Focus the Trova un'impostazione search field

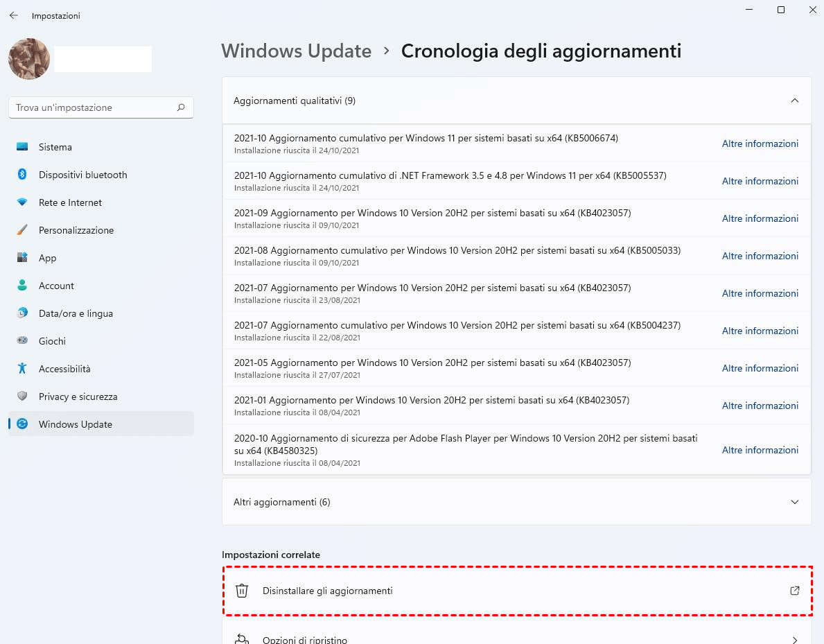pyautogui.click(x=94, y=107)
